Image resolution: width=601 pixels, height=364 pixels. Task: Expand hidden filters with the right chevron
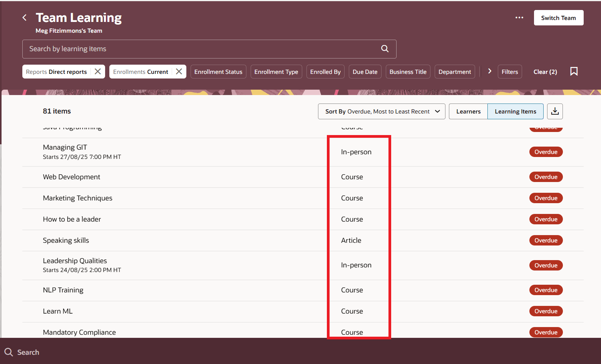489,71
